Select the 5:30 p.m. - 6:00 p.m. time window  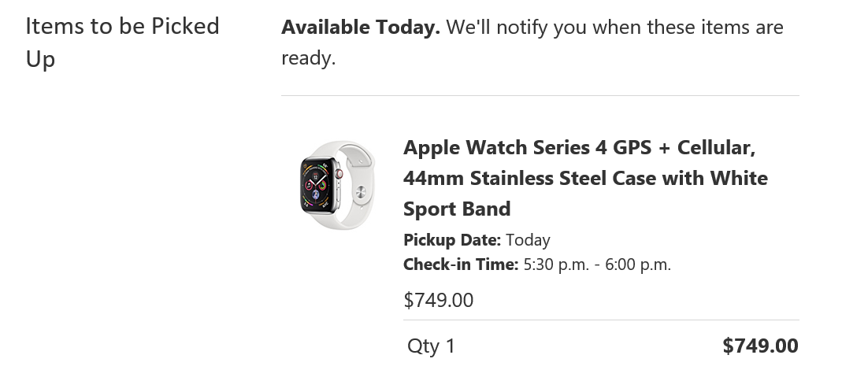coord(597,264)
